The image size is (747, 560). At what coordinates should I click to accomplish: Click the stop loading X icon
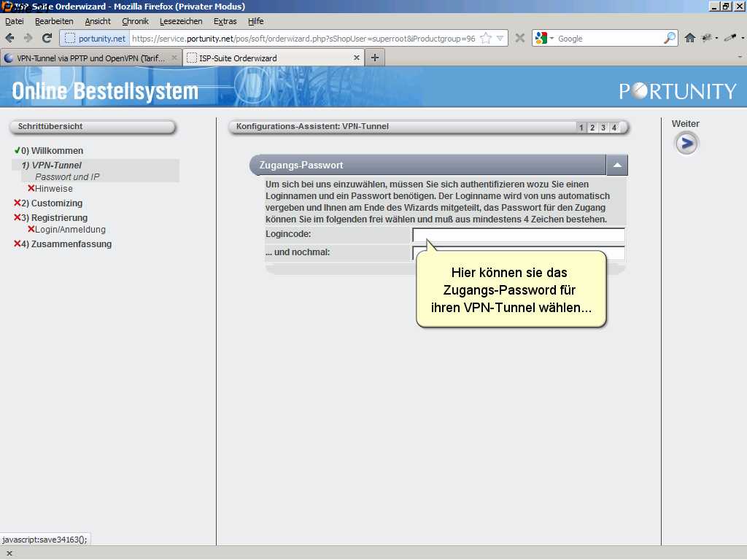pos(520,38)
